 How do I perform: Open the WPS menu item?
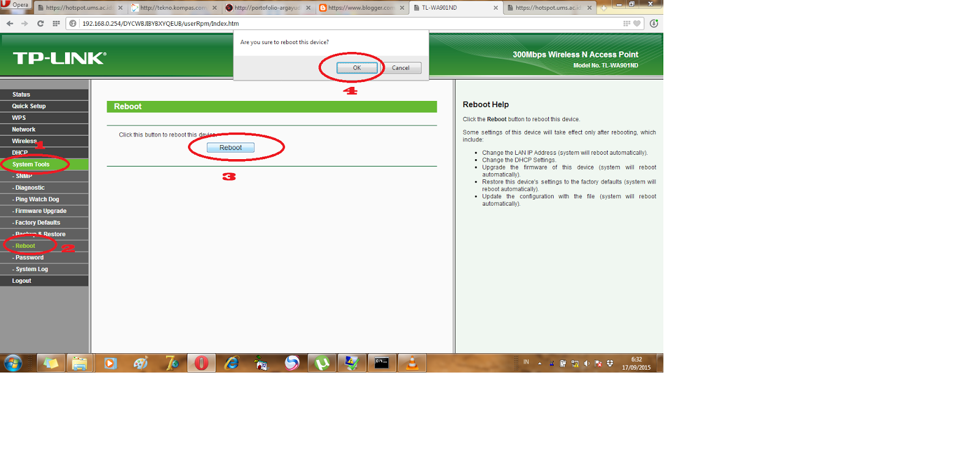(x=44, y=118)
